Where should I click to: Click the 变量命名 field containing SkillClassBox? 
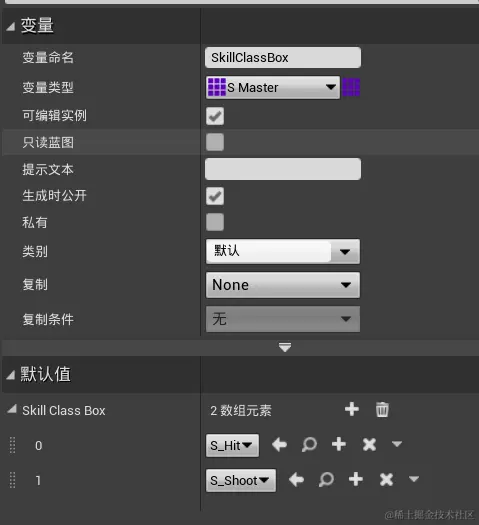[x=283, y=58]
